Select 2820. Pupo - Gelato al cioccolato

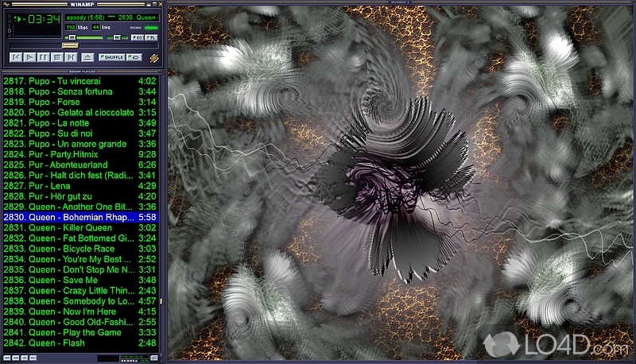(x=80, y=113)
